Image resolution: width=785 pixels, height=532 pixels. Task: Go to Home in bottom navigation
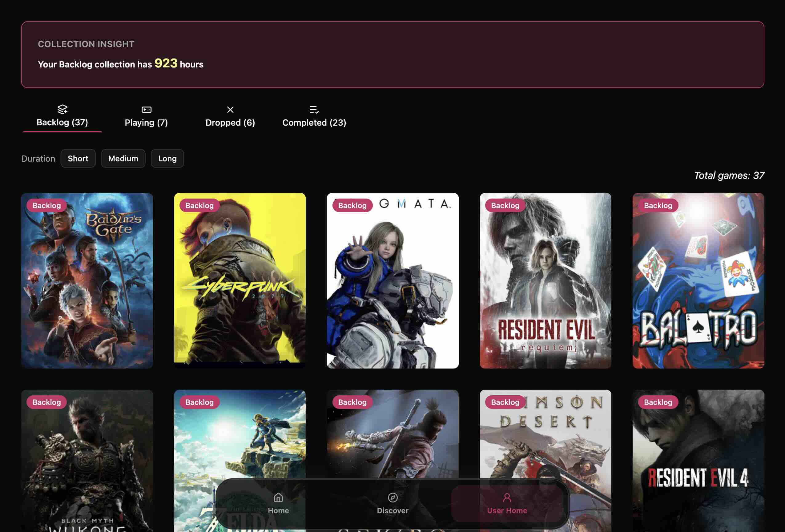(x=278, y=503)
